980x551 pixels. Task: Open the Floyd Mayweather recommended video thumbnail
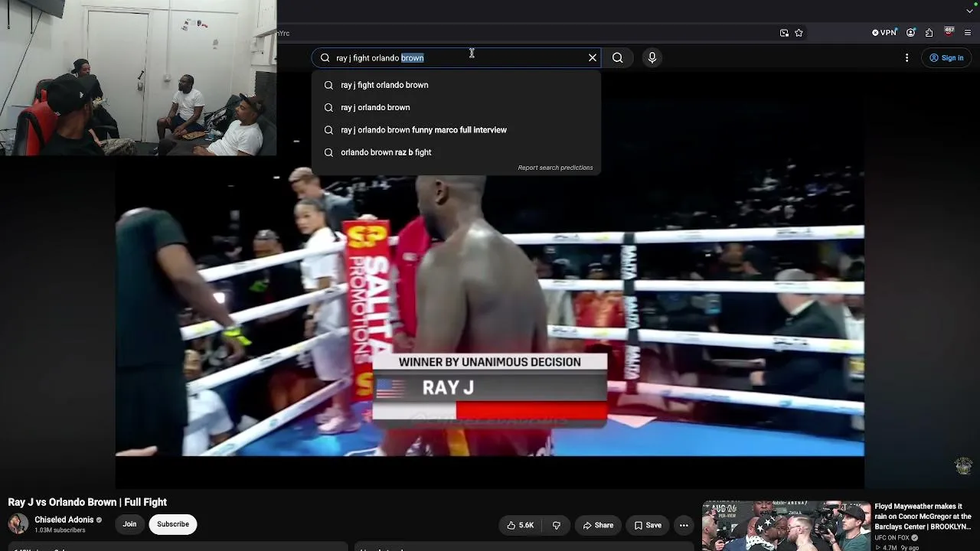coord(786,526)
